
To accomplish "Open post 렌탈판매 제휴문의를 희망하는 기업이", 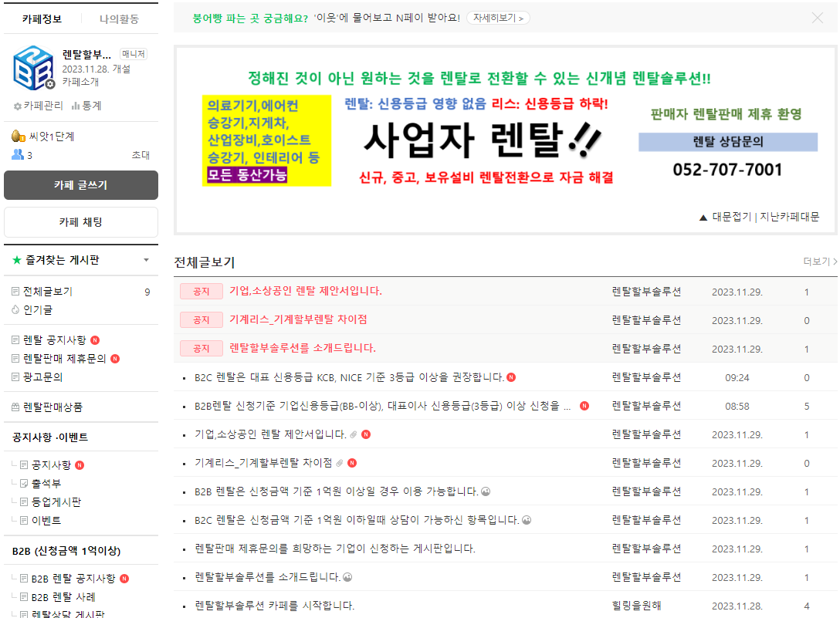I will coord(335,549).
